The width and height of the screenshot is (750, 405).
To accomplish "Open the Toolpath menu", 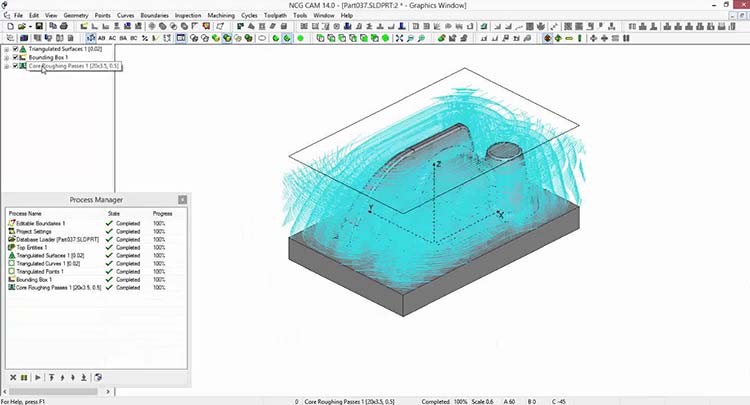I will click(x=275, y=16).
